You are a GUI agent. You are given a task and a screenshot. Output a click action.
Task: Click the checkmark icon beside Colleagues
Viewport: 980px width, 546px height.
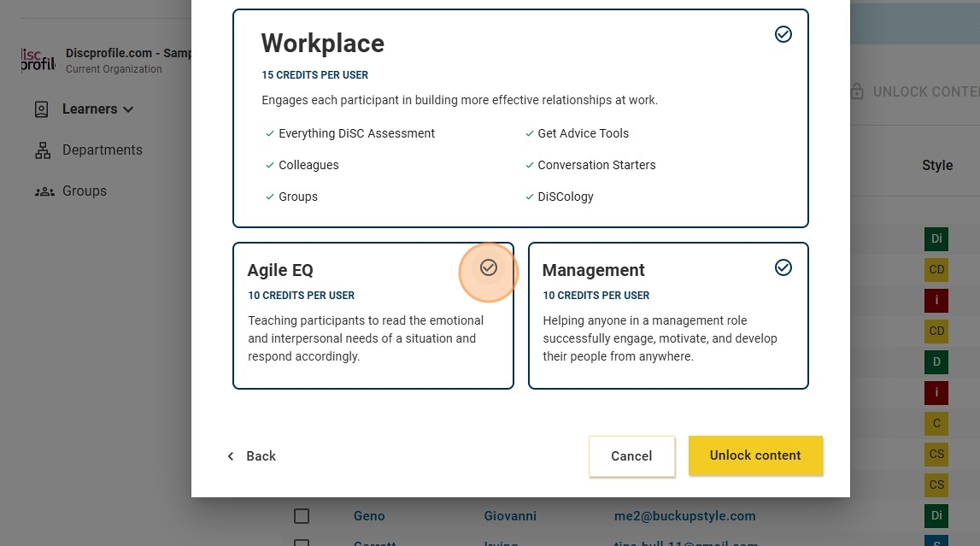coord(270,165)
